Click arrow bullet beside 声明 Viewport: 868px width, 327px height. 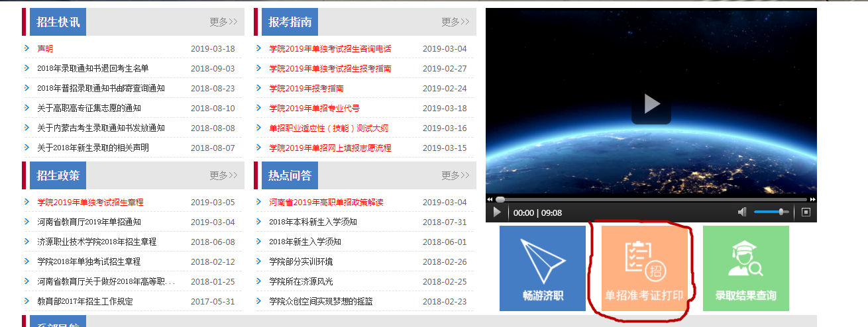coord(27,48)
